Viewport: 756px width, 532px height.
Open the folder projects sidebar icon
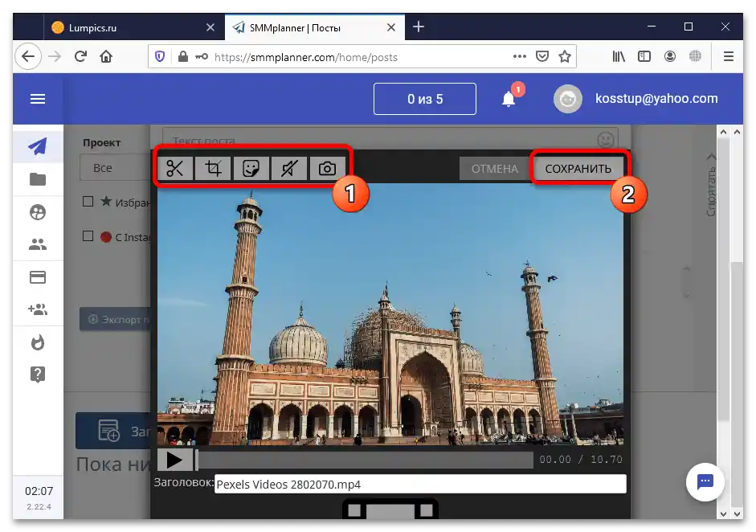click(38, 179)
